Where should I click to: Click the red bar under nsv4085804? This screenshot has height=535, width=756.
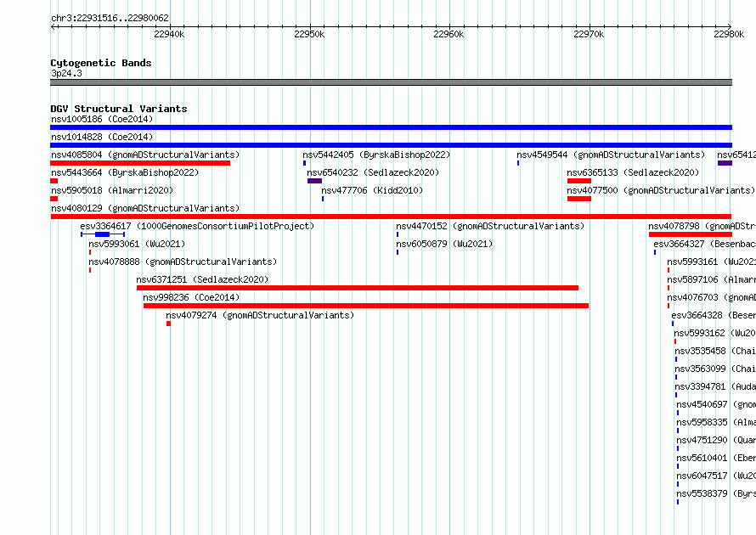140,163
